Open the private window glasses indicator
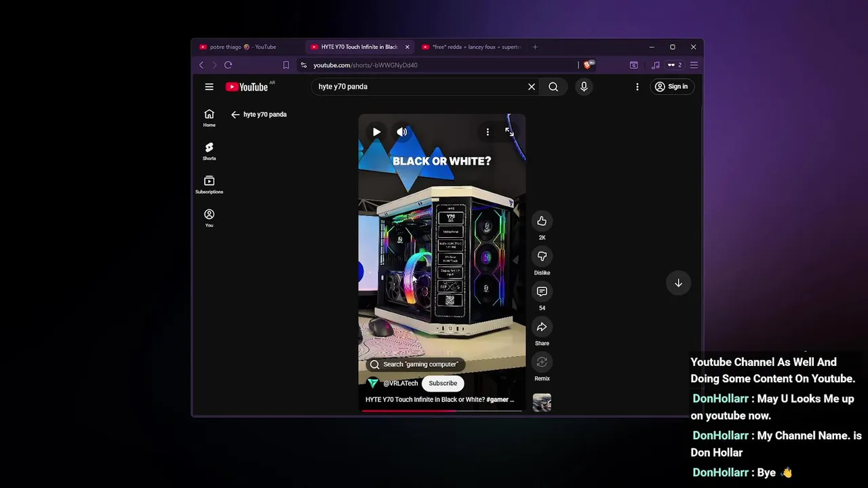868x488 pixels. [674, 65]
